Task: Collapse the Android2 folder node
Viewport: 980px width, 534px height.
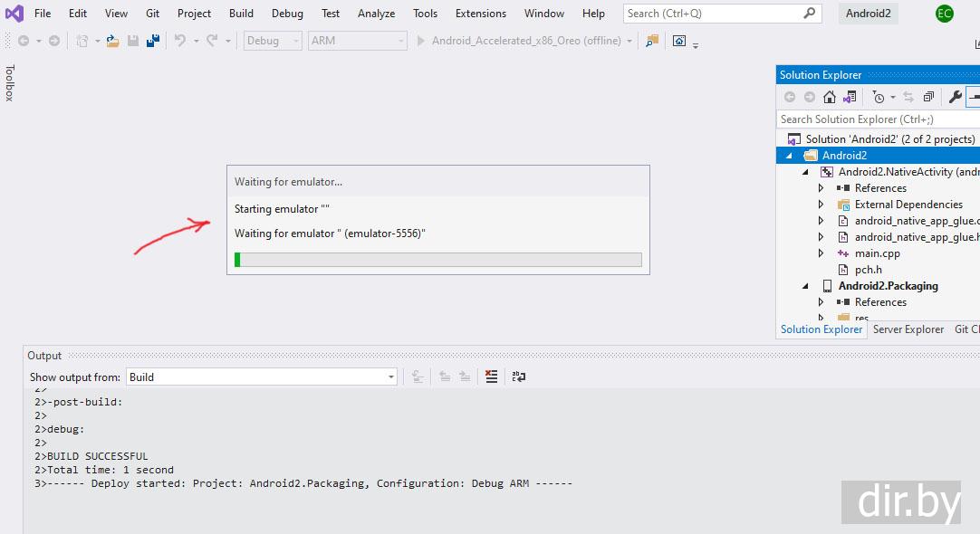Action: [x=788, y=156]
